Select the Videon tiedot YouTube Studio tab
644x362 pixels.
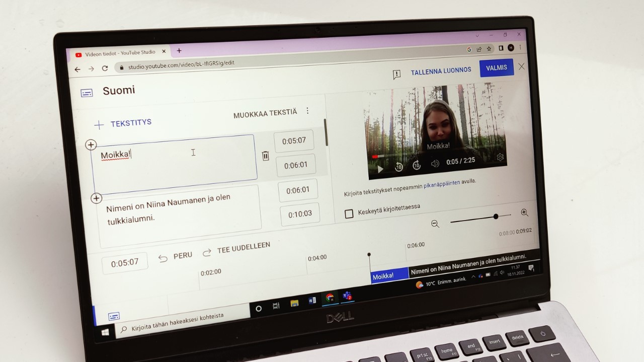click(x=120, y=53)
